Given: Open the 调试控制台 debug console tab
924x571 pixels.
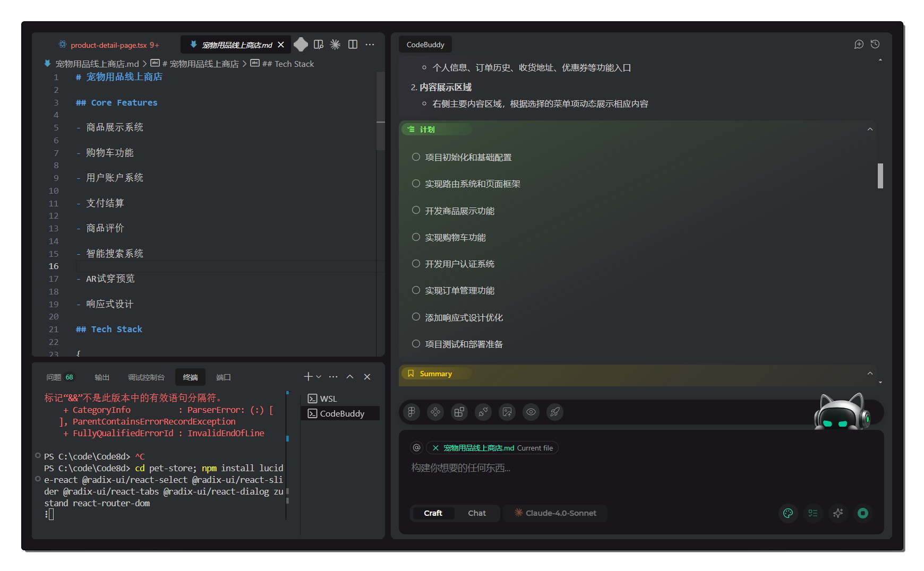Looking at the screenshot, I should coord(146,377).
